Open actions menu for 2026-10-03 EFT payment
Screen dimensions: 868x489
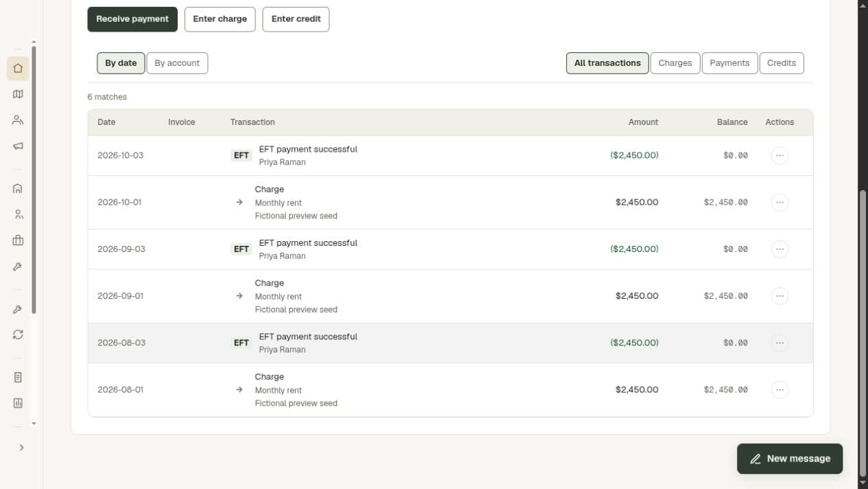(x=779, y=155)
